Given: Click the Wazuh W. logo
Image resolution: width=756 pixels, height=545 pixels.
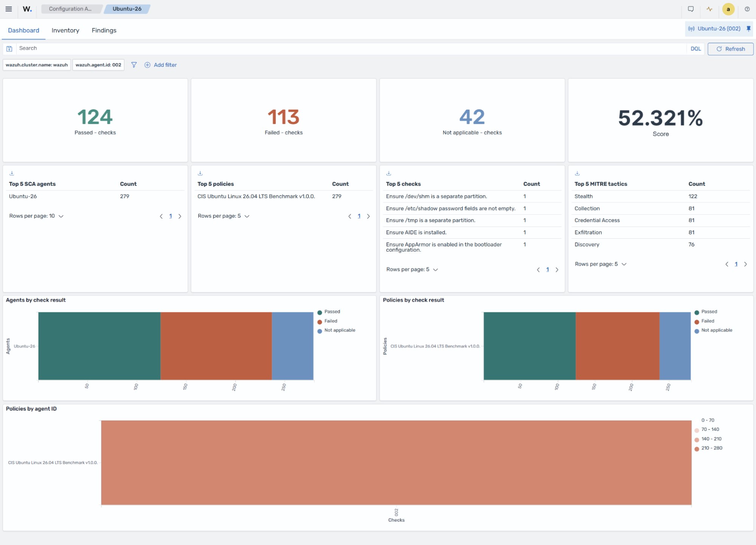Looking at the screenshot, I should click(27, 9).
